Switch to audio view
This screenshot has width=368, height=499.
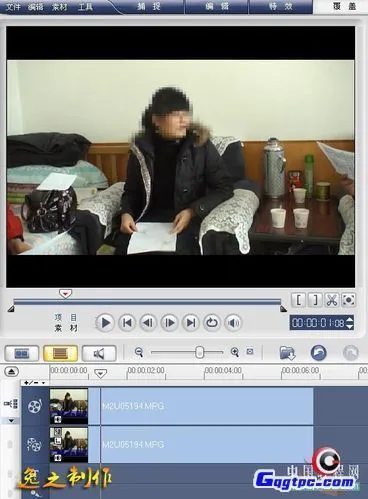click(x=99, y=353)
